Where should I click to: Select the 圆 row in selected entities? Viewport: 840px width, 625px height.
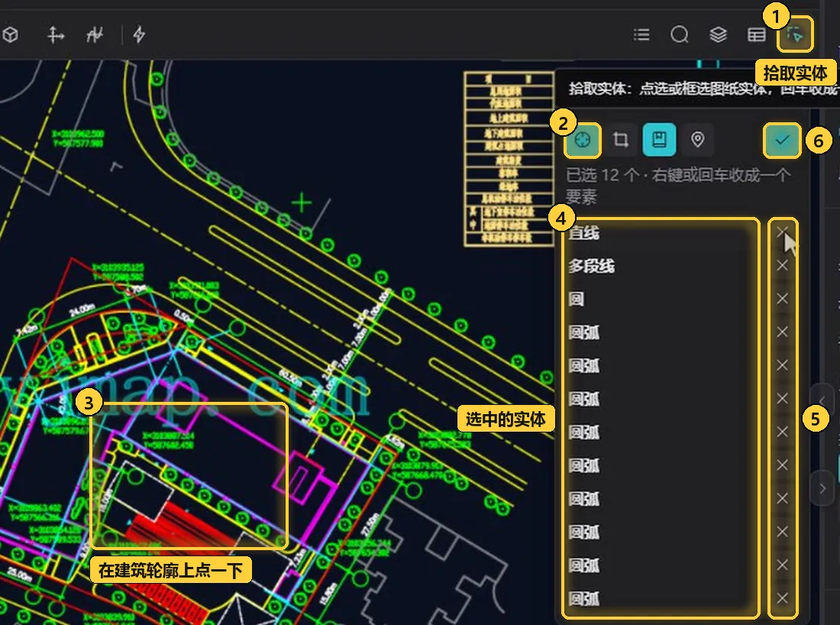pyautogui.click(x=661, y=299)
